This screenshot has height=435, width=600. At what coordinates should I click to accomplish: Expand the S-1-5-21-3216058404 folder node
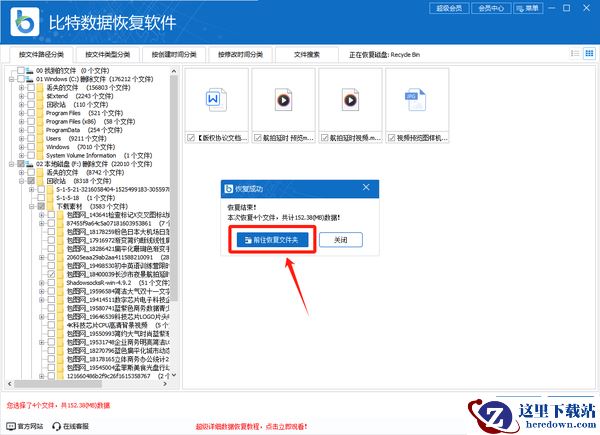[31, 189]
